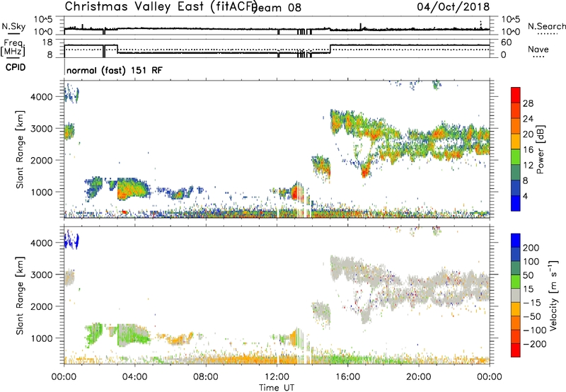Click the '1000' tick of the velocity panel
Viewport: 566px width, 392px height.
[x=41, y=338]
